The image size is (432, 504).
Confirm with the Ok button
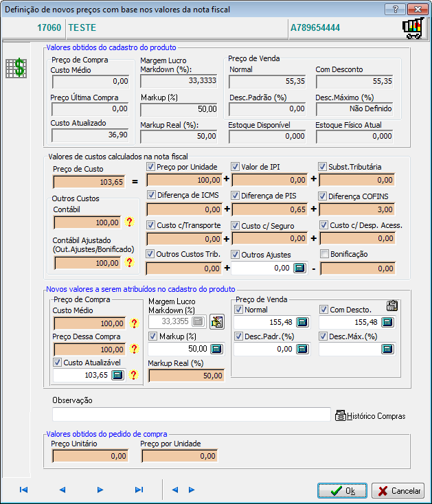[x=342, y=491]
